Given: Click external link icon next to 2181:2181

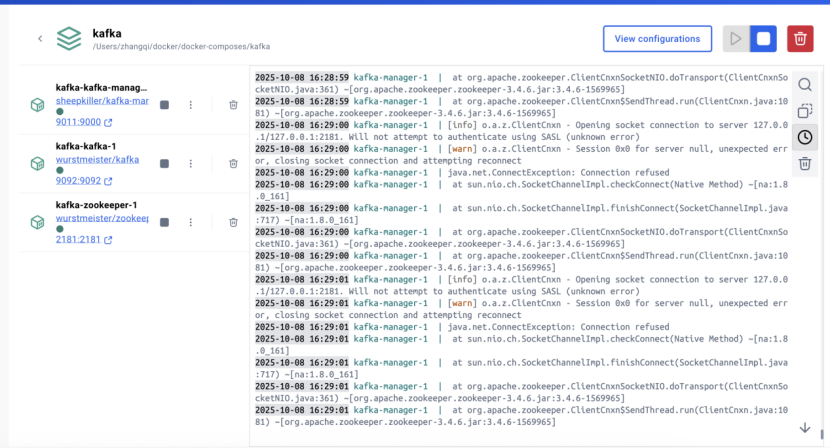Looking at the screenshot, I should [108, 240].
